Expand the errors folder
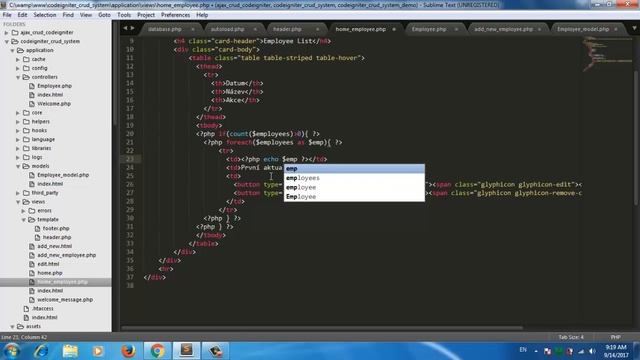 [24, 211]
